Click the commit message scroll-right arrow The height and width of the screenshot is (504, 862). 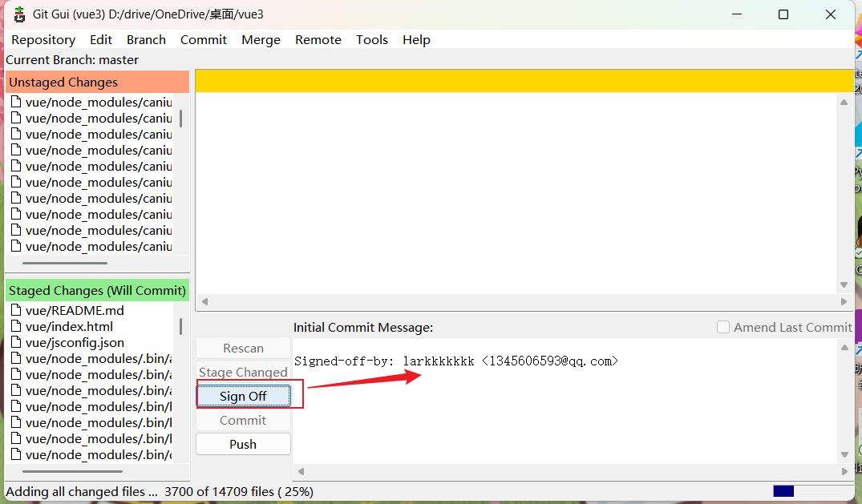(844, 471)
